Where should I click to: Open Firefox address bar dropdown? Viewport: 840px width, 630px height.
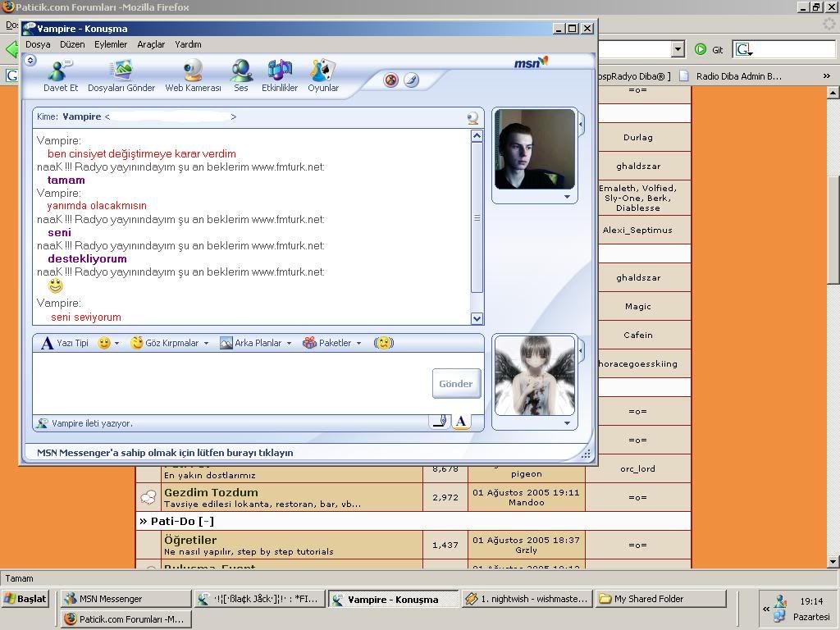[x=678, y=49]
